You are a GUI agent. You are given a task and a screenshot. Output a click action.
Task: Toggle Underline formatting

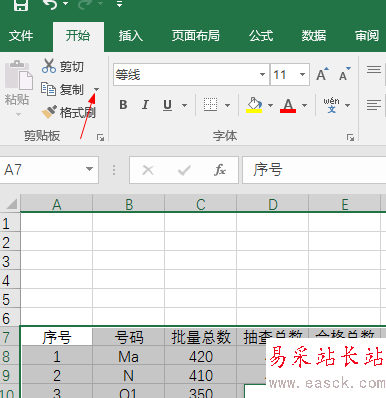click(167, 105)
